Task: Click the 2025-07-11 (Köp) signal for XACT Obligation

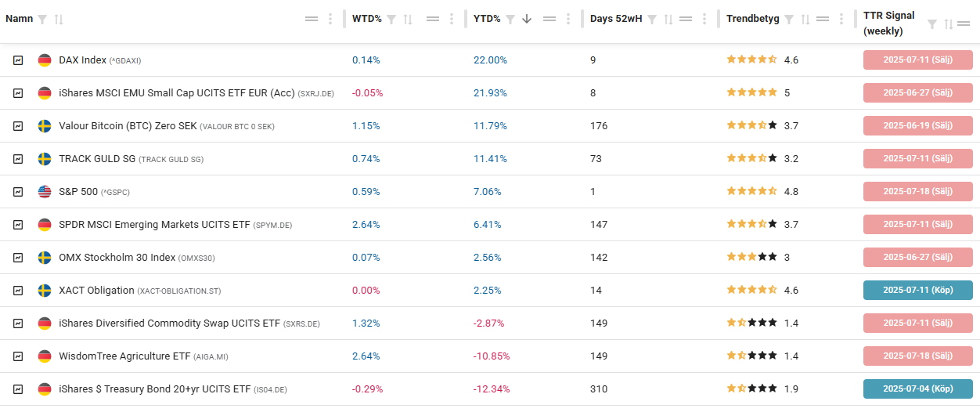Action: tap(917, 291)
